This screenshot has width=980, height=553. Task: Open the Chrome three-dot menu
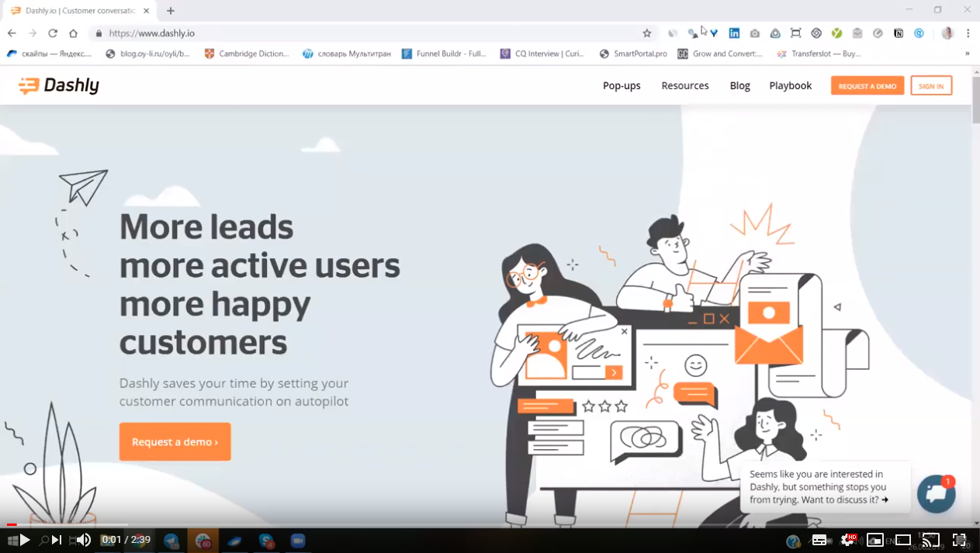(x=968, y=33)
